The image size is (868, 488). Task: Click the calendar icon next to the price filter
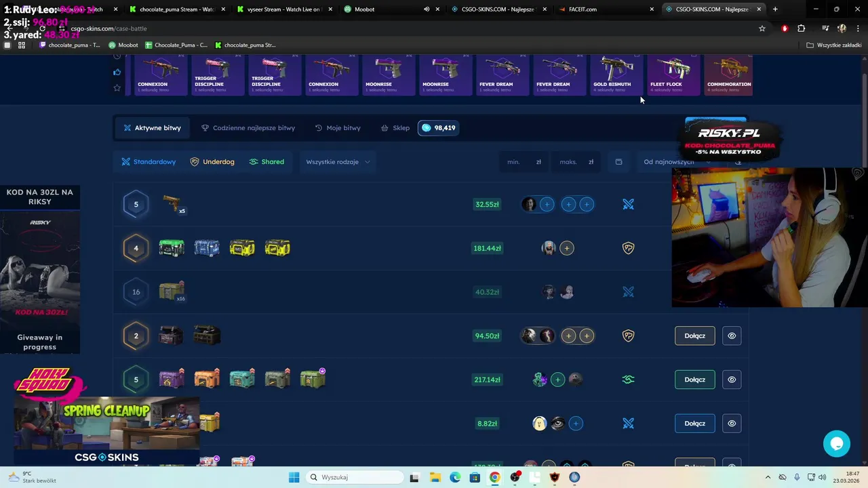coord(618,162)
